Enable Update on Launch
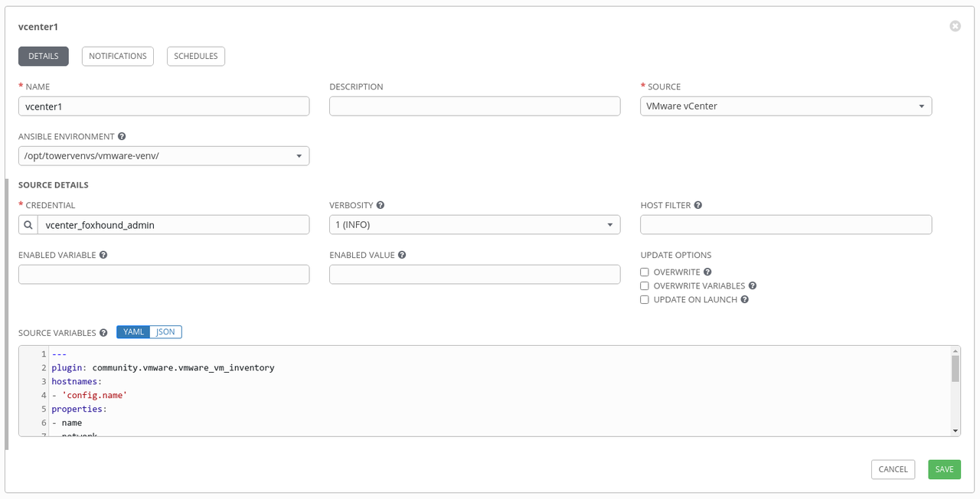 [x=645, y=299]
